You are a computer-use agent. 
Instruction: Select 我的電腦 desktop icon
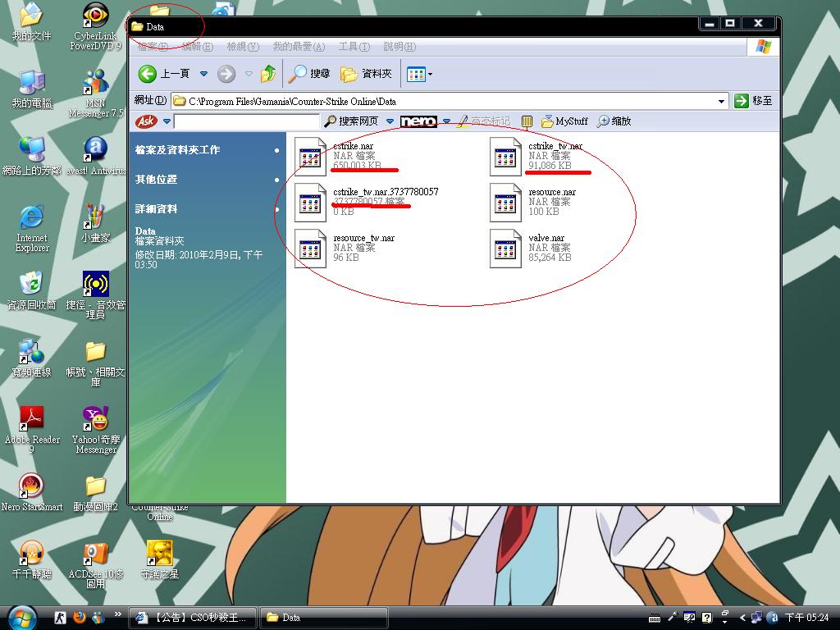[32, 89]
